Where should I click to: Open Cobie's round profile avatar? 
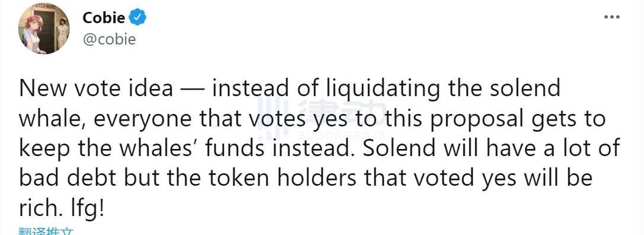click(x=44, y=28)
